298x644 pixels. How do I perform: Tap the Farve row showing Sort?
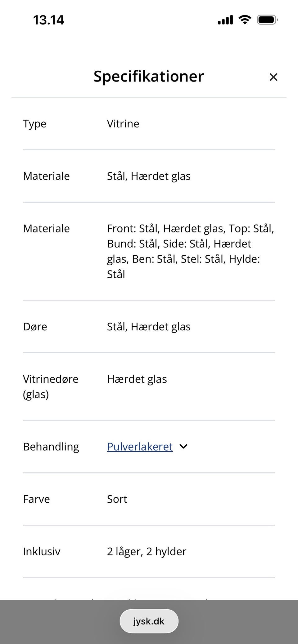pyautogui.click(x=117, y=499)
